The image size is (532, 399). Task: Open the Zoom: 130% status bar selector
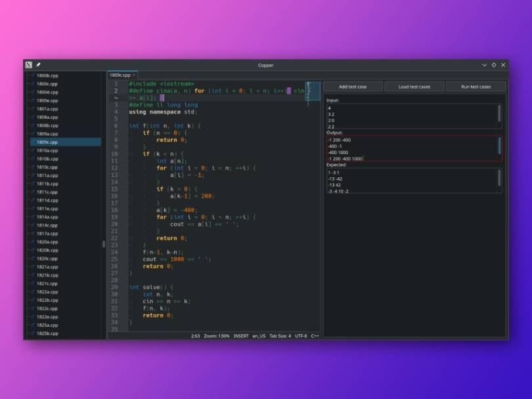click(x=216, y=335)
